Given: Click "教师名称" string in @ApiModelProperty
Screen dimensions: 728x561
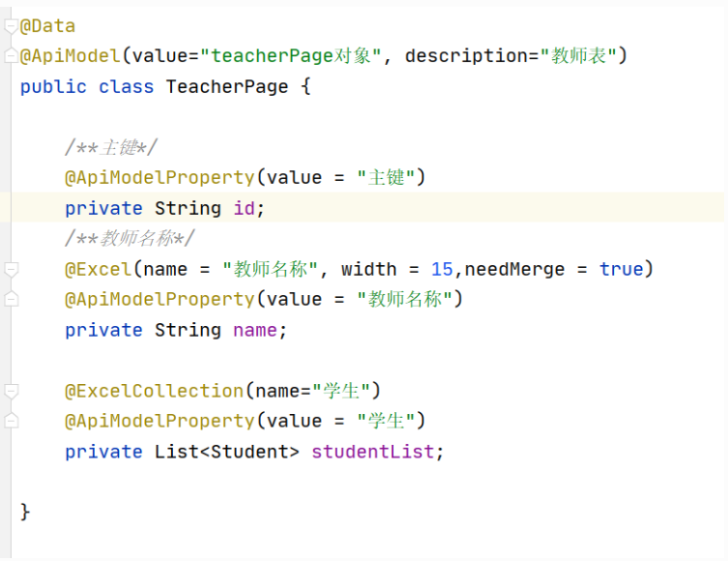Looking at the screenshot, I should tap(405, 299).
